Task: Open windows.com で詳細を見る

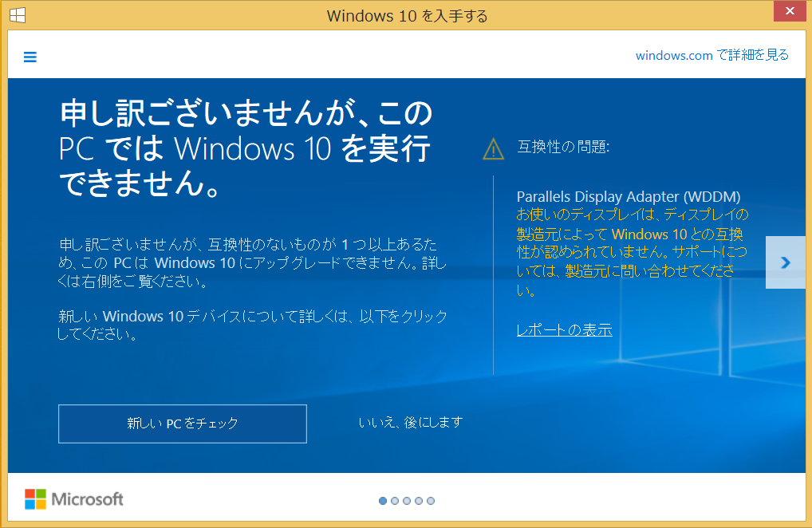Action: [x=712, y=55]
